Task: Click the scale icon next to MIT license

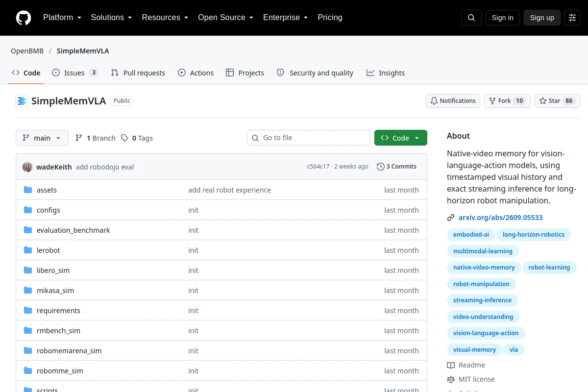Action: [x=451, y=379]
